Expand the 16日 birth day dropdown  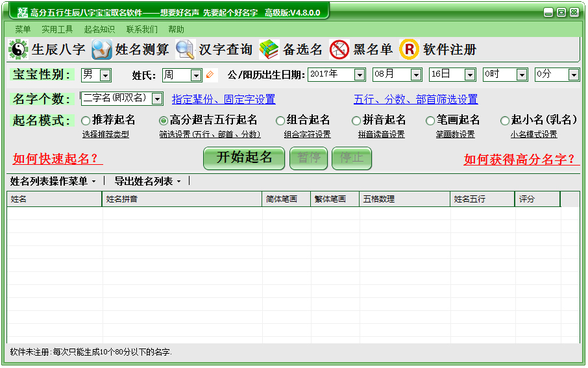click(x=470, y=75)
